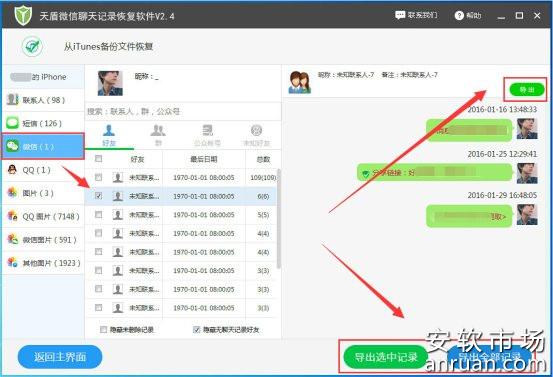Click the 导出选中记录 button

coord(386,357)
